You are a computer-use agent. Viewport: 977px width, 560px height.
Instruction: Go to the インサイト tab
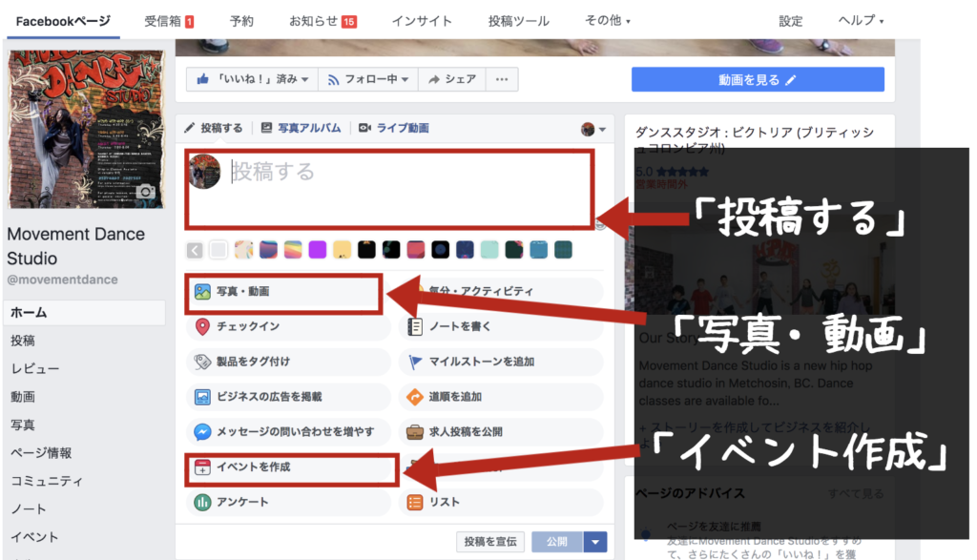422,21
